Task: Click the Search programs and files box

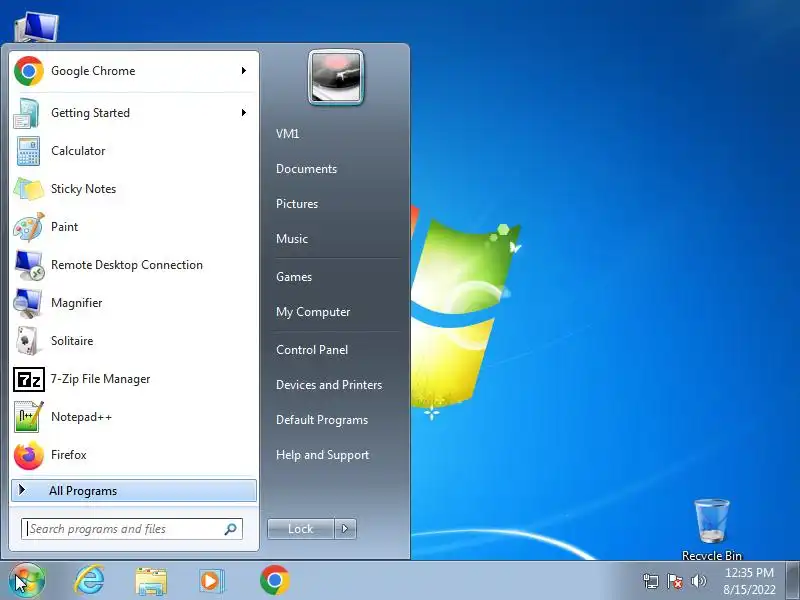Action: [132, 529]
